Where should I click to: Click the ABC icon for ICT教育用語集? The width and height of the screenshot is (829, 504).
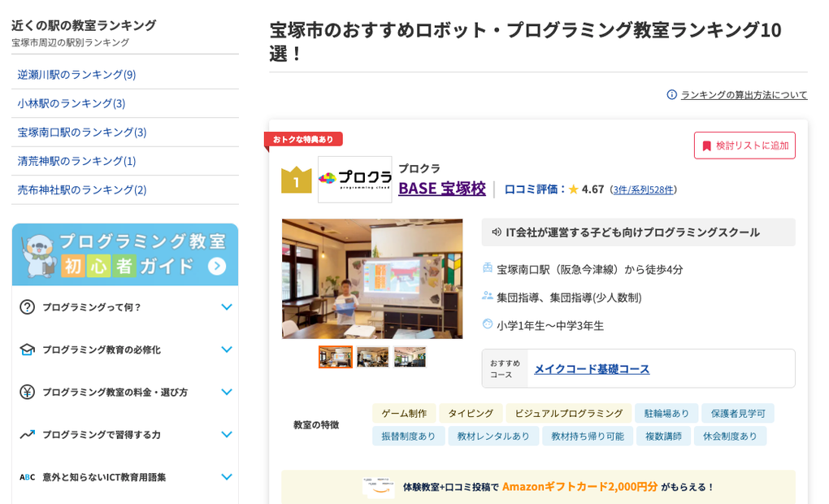27,477
